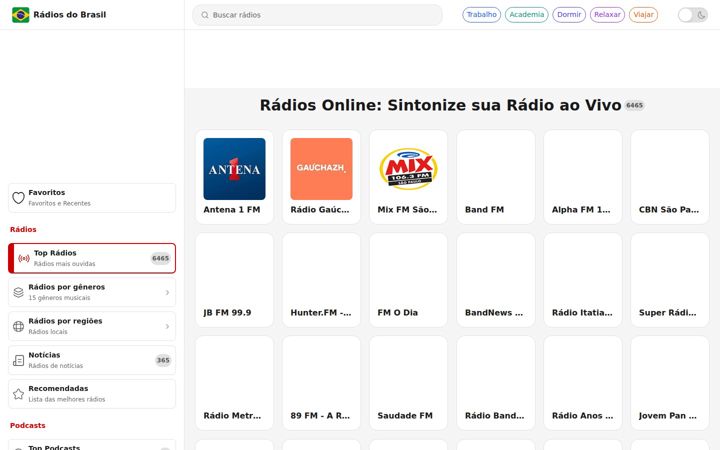The width and height of the screenshot is (720, 450).
Task: Click the Rádios Online page heading
Action: (x=440, y=105)
